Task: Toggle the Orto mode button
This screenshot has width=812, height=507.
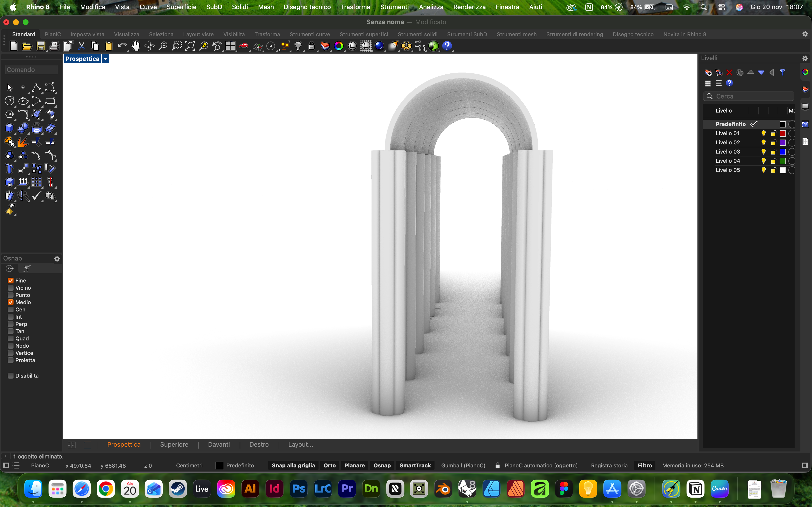Action: (329, 465)
